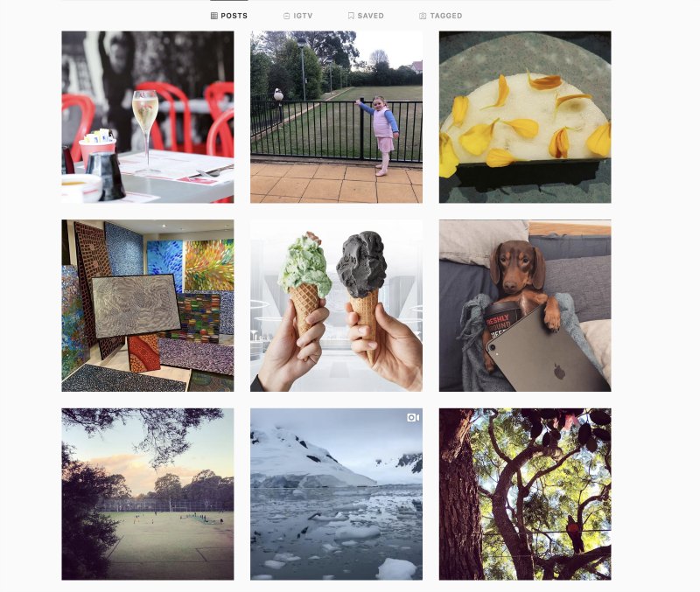View the dachshund with iPad photo
The image size is (700, 592).
point(525,305)
